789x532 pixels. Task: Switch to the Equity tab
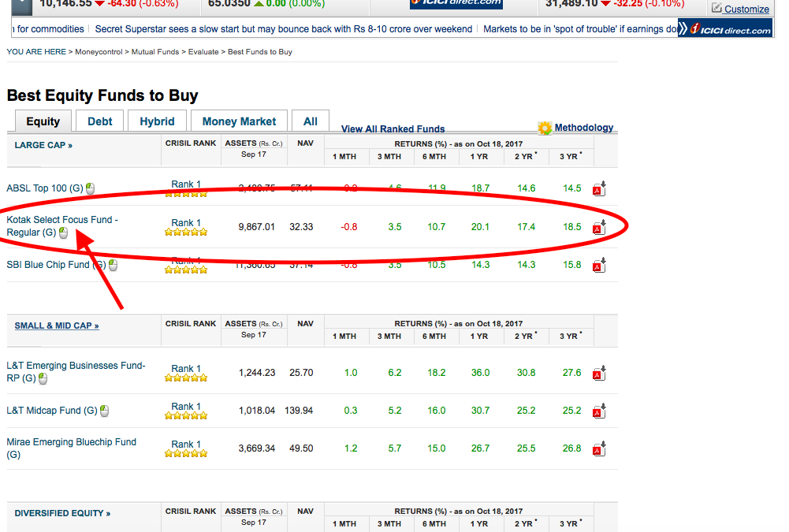(x=43, y=121)
